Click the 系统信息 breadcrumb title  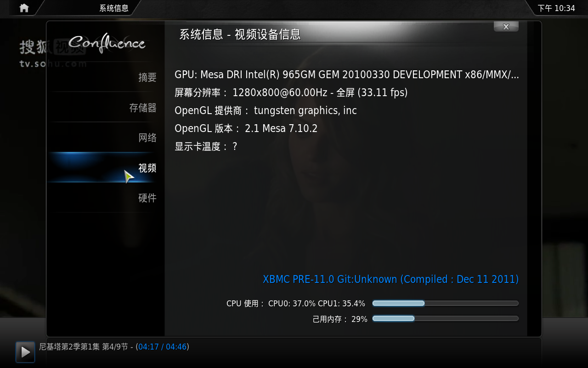tap(114, 8)
